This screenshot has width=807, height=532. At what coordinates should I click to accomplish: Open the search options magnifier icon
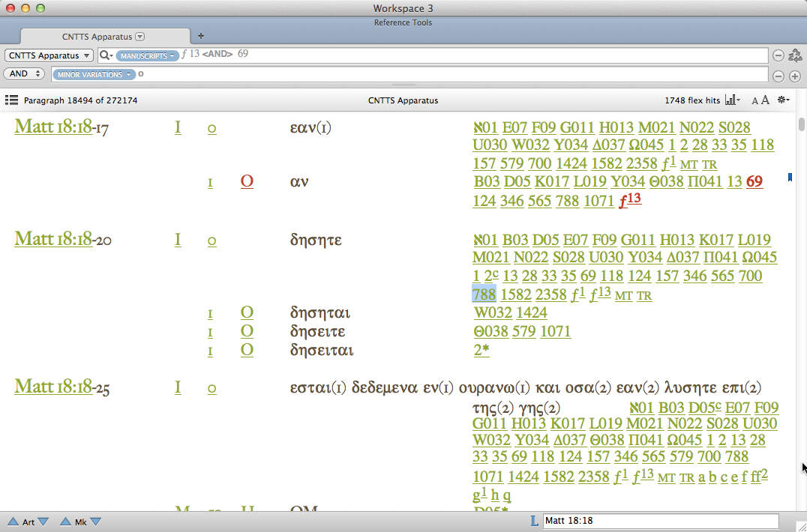106,55
